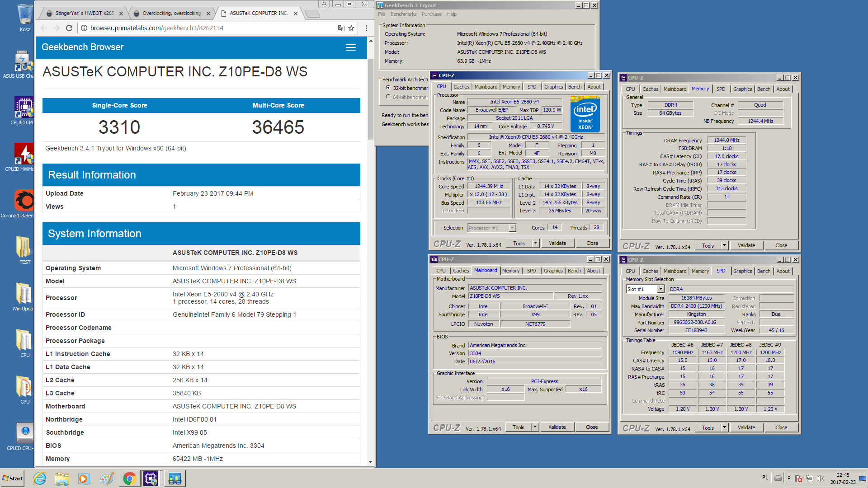Click the Intel Xeon logo in CPU-Z
Screen dimensions: 868x488
tap(585, 114)
